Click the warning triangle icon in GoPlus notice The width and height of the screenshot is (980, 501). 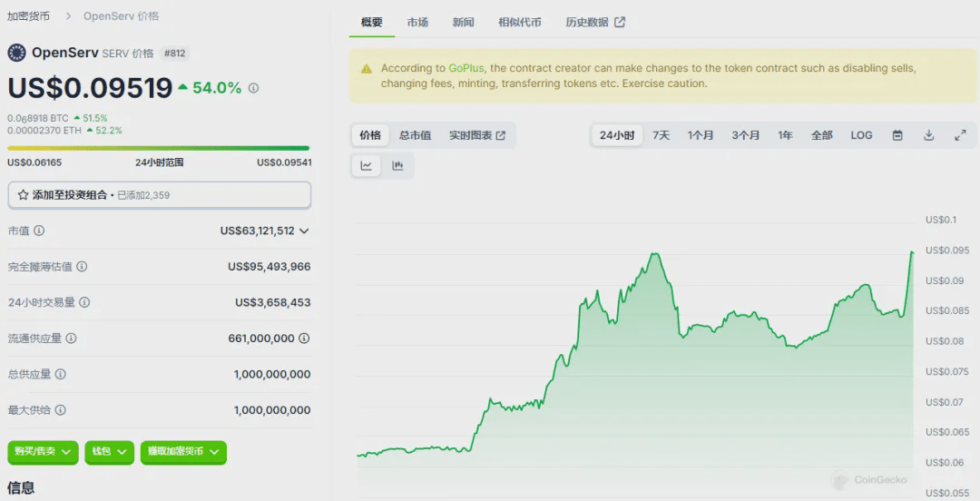click(x=367, y=69)
